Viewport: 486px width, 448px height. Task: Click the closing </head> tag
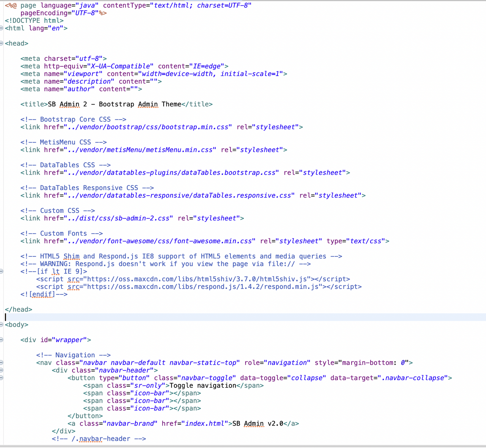click(19, 309)
